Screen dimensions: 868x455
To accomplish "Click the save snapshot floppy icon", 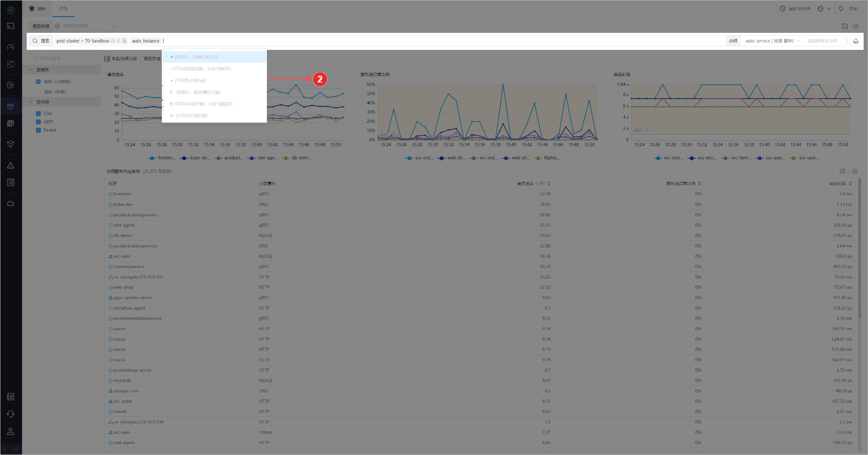I will coord(845,26).
